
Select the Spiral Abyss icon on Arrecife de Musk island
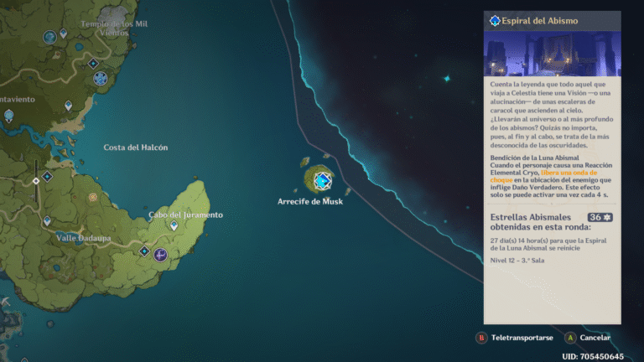(x=322, y=179)
